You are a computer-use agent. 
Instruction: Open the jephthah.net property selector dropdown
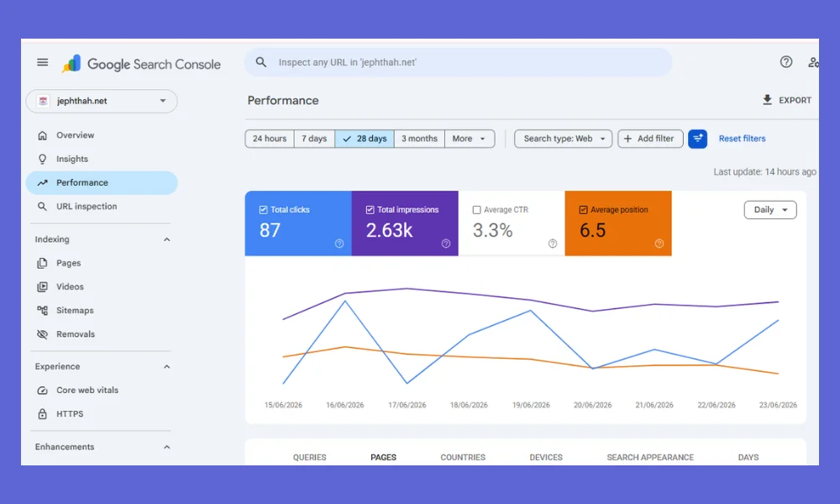[x=102, y=101]
